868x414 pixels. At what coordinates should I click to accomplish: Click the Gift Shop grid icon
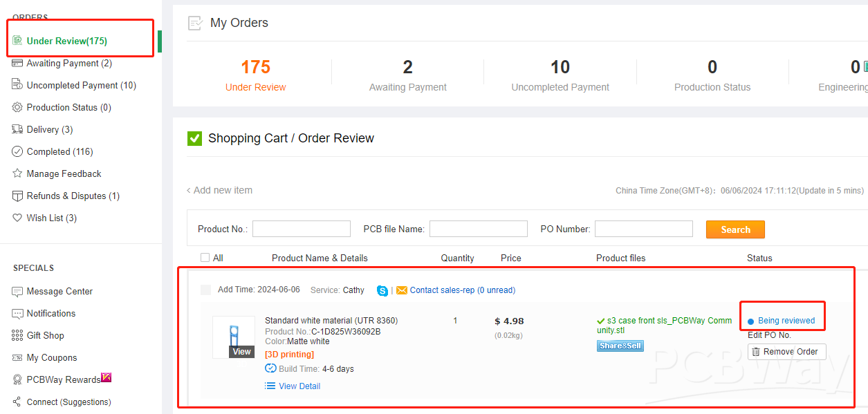[17, 335]
